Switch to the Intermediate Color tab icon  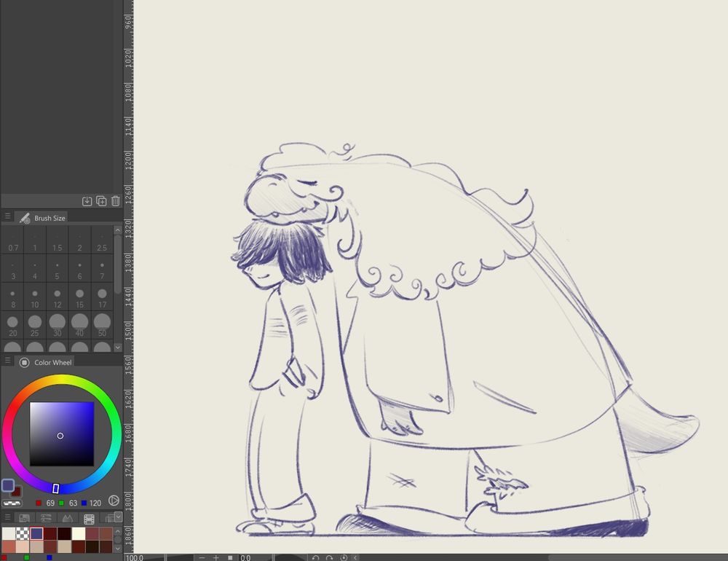pos(67,518)
